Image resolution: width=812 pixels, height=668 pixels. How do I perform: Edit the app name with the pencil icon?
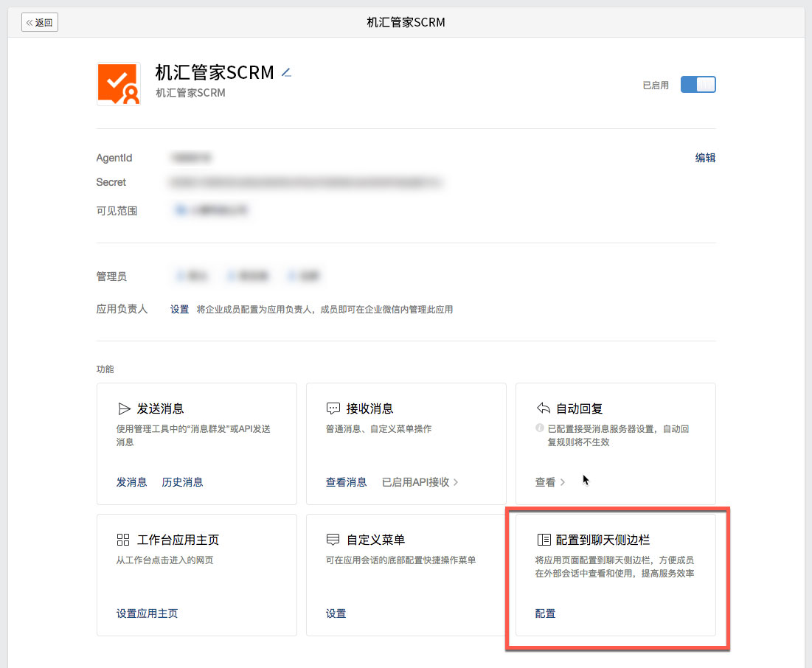pyautogui.click(x=286, y=72)
